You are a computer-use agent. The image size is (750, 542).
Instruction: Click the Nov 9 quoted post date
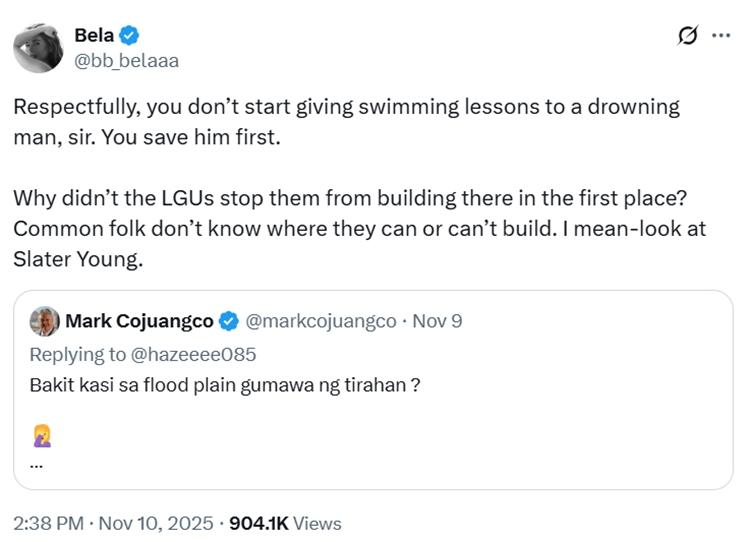pyautogui.click(x=440, y=322)
